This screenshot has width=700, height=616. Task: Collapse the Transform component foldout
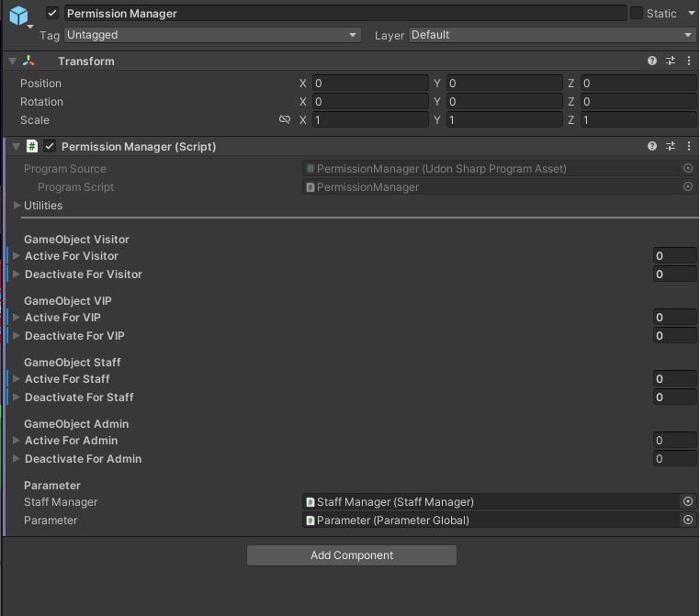pos(13,62)
